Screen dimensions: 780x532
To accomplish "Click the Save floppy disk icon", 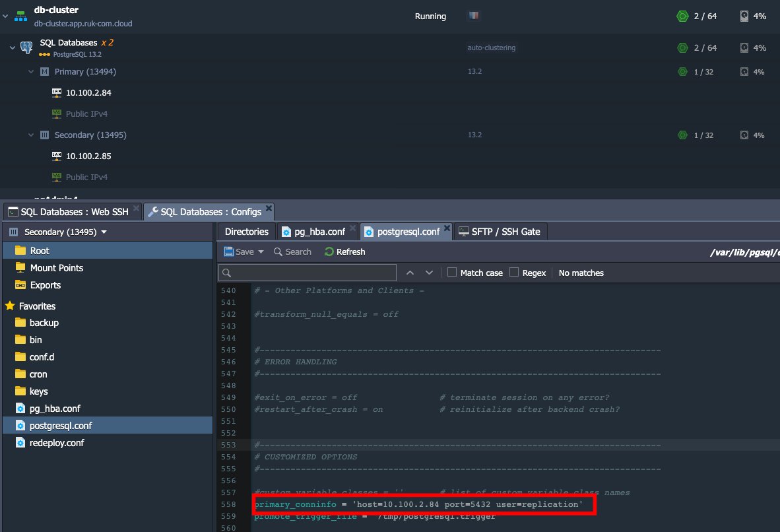I will click(229, 252).
